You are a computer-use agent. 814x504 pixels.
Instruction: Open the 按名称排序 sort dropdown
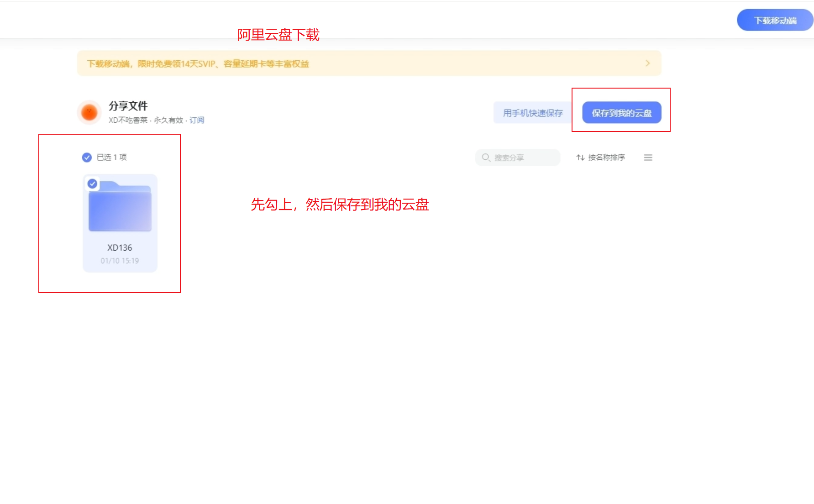(x=600, y=157)
